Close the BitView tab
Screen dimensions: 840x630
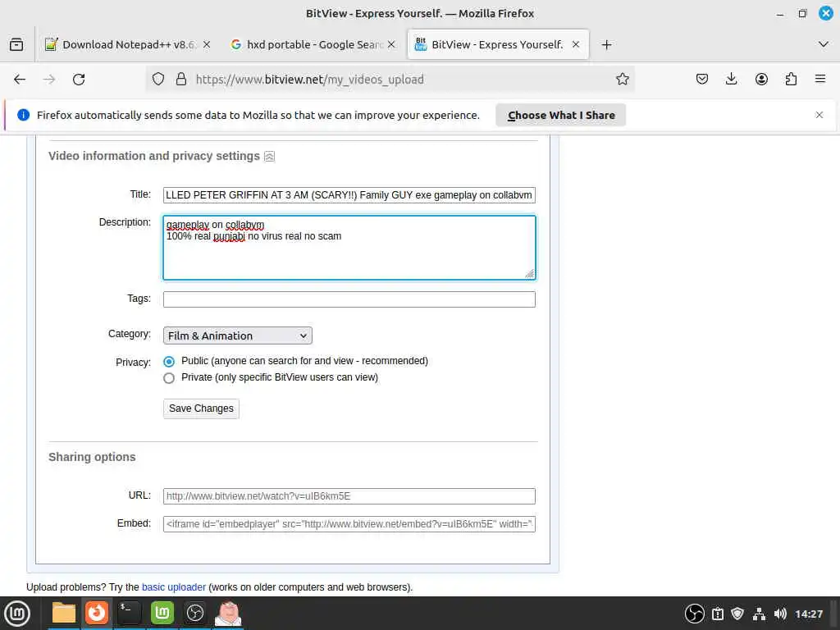576,44
